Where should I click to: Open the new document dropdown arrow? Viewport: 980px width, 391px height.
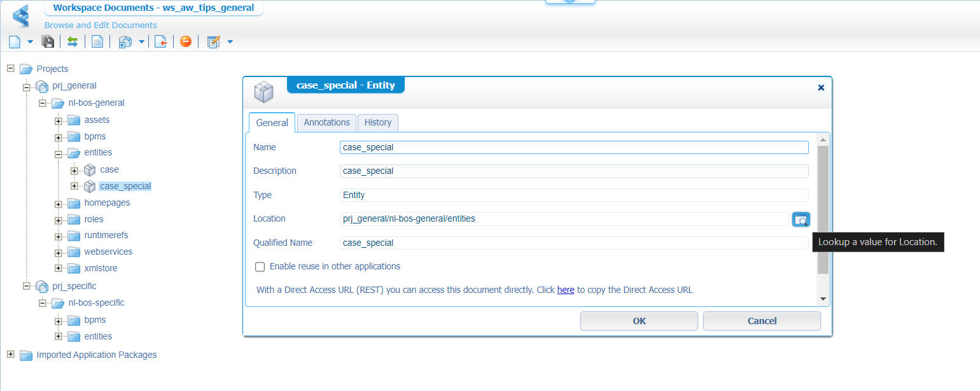30,42
